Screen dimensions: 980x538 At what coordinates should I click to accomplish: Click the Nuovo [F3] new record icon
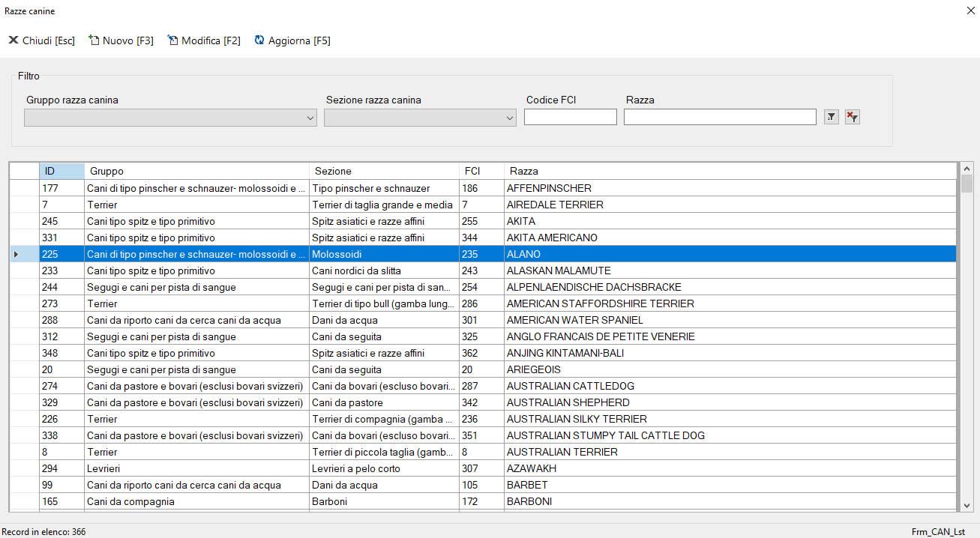(x=94, y=40)
